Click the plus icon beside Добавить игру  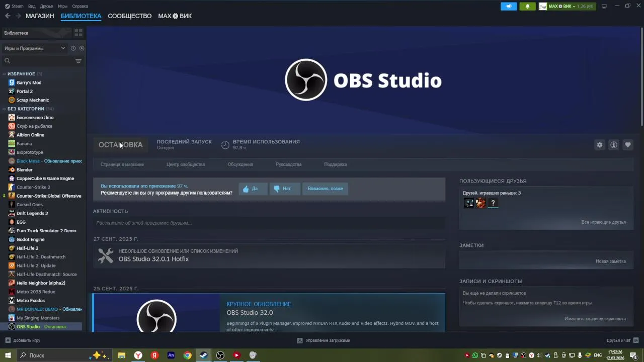click(x=8, y=340)
